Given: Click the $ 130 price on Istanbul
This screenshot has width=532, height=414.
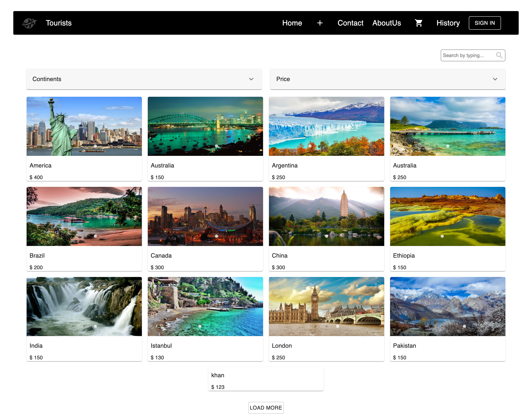Looking at the screenshot, I should [157, 357].
